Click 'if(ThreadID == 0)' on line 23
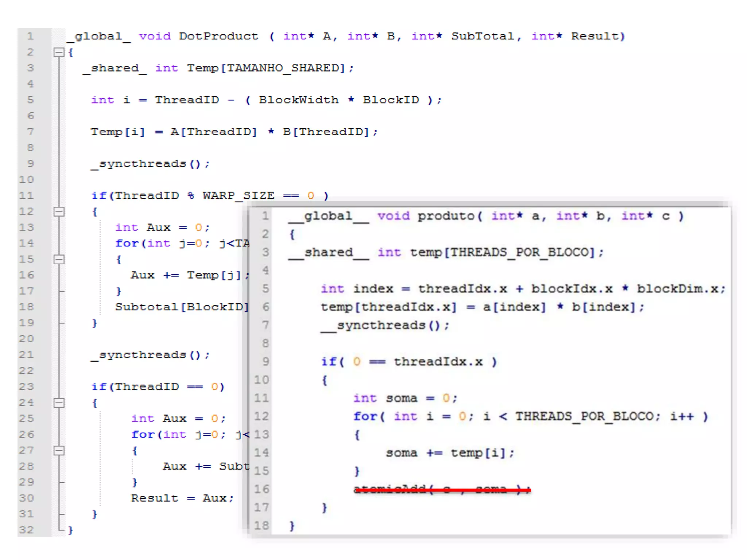This screenshot has width=747, height=560. pos(158,387)
